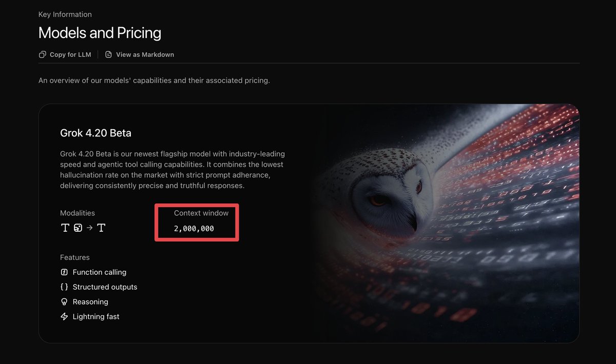The image size is (616, 364).
Task: Click the Lightning fast bolt icon
Action: 64,317
